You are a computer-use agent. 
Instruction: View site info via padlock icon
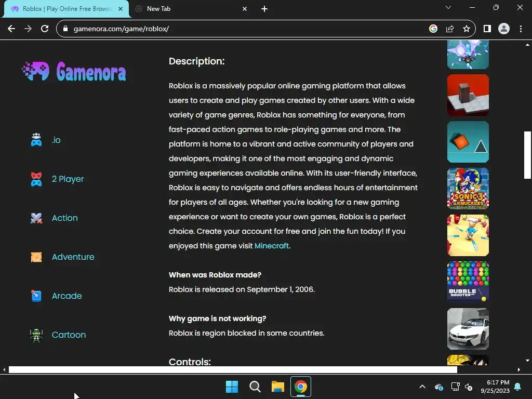click(65, 29)
